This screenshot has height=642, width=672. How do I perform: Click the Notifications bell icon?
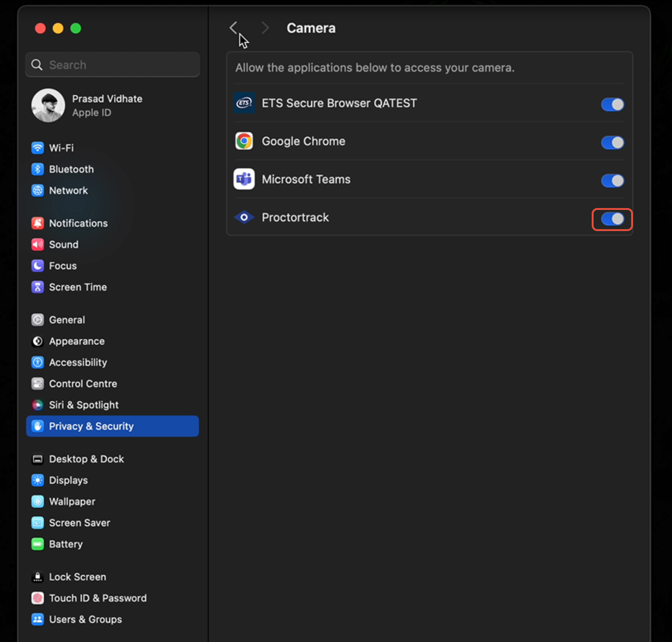click(38, 223)
